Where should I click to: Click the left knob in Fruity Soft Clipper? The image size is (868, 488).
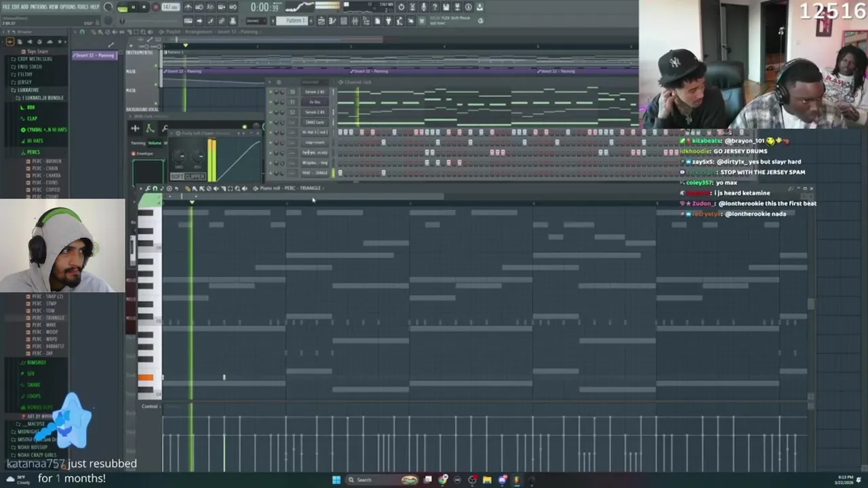click(180, 156)
